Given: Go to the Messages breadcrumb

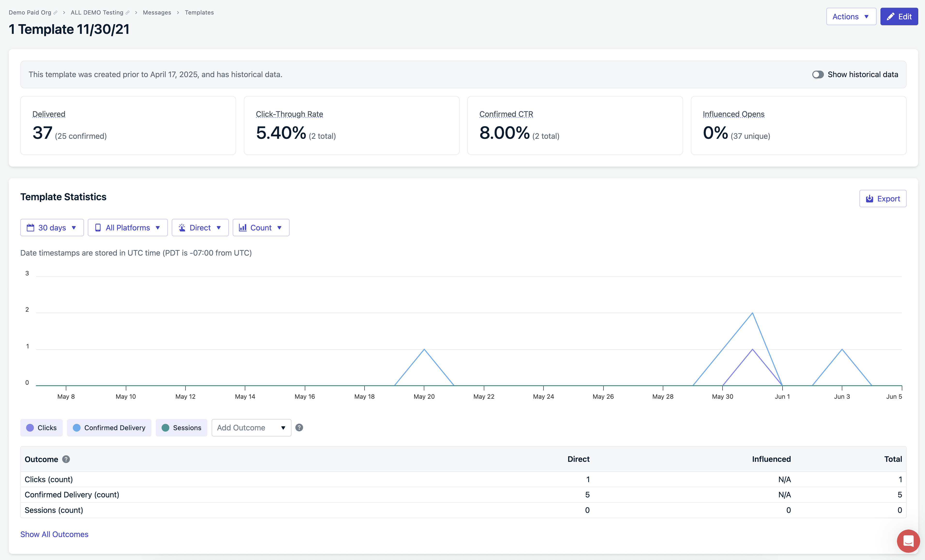Looking at the screenshot, I should point(157,12).
